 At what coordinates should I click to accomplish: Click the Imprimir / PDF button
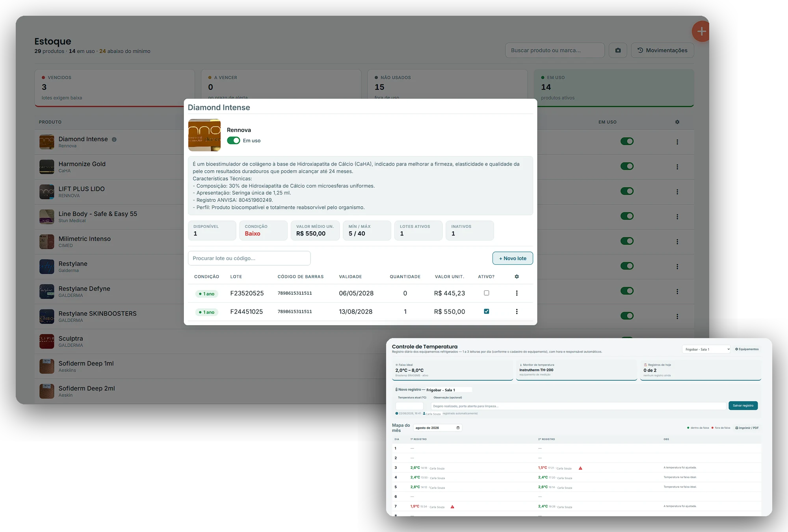click(x=747, y=428)
